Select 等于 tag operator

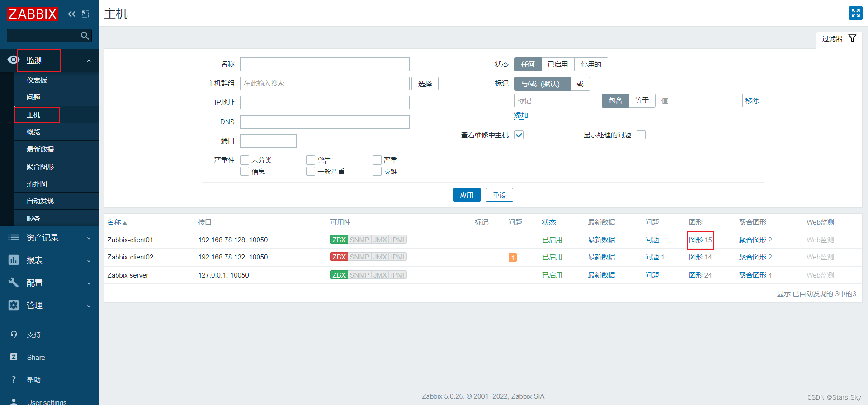click(642, 100)
